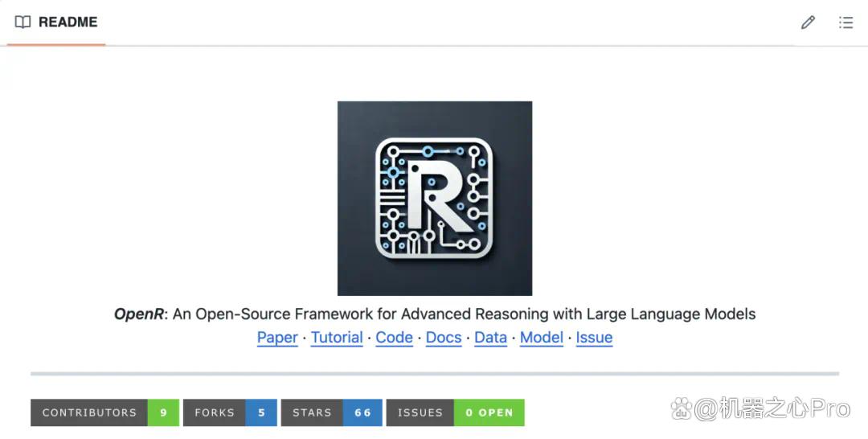Click the blue stars count 66
868x439 pixels.
[362, 412]
